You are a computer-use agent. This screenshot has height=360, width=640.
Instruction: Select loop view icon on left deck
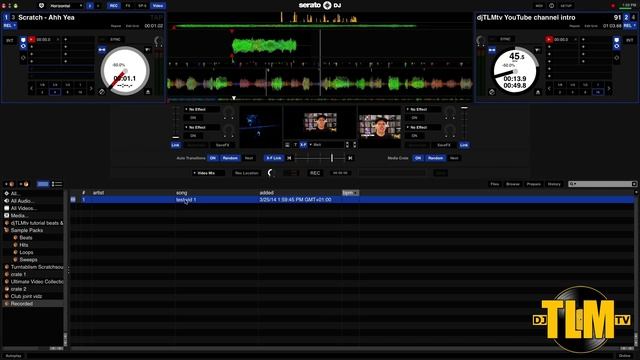click(x=23, y=46)
